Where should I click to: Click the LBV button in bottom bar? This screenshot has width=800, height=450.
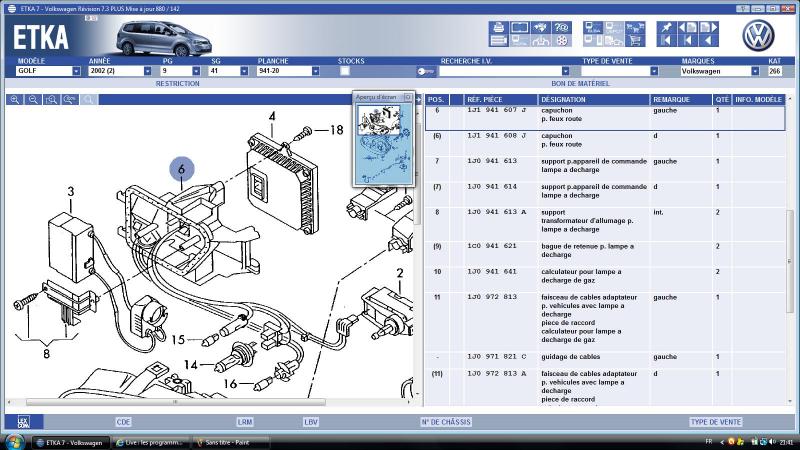(311, 422)
